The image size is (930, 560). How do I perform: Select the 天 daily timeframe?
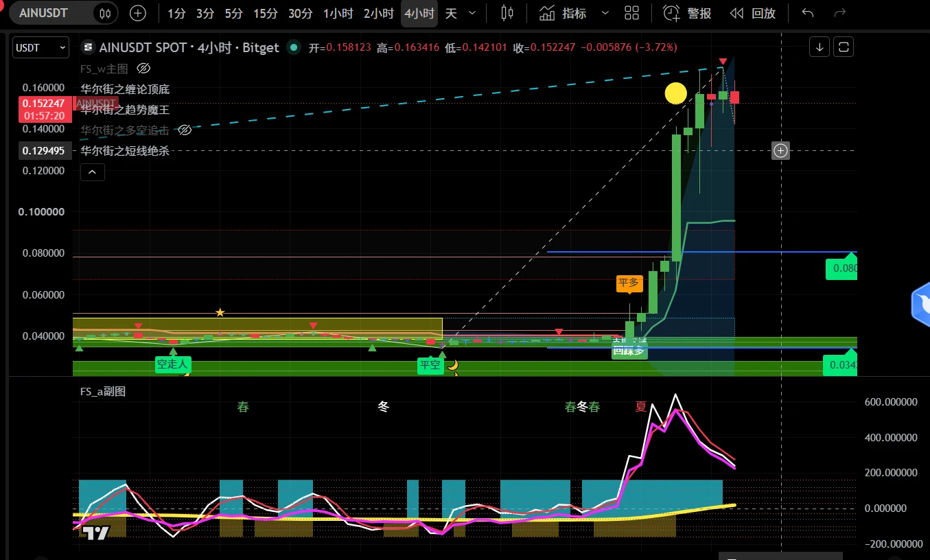451,13
